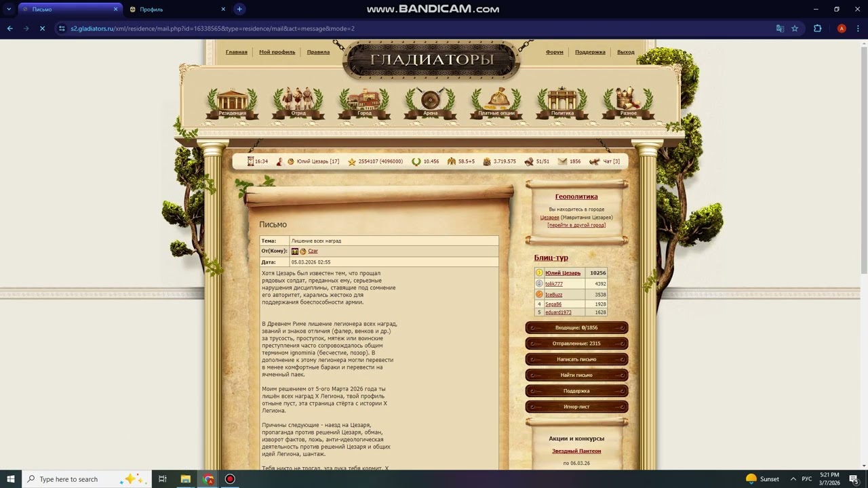Screen dimensions: 868x488
Task: Open Звездный Пантеон contest link
Action: point(576,451)
